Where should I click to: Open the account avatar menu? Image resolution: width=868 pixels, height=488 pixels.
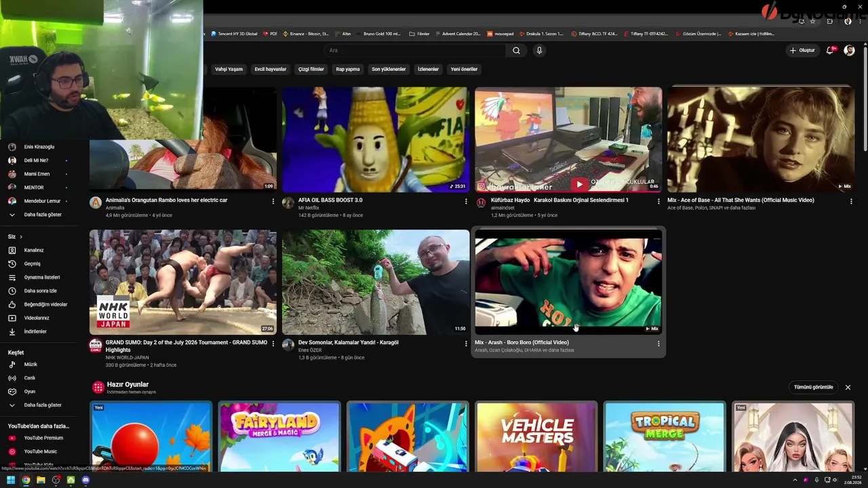pyautogui.click(x=849, y=50)
